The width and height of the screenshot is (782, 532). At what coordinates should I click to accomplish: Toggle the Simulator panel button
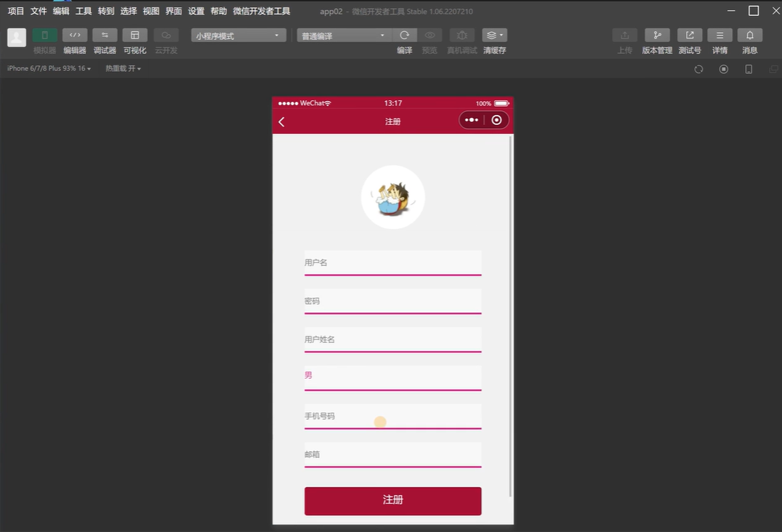[x=44, y=35]
